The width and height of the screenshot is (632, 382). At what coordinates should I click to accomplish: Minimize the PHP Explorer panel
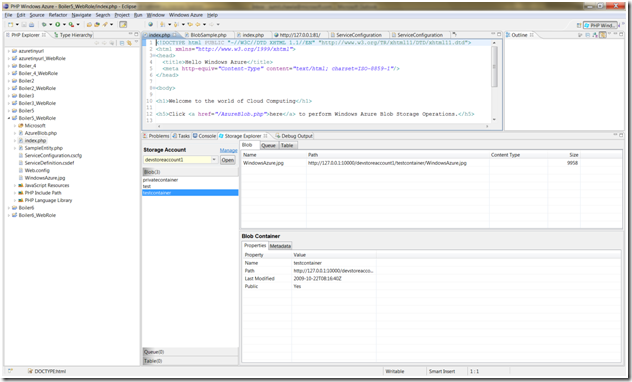click(130, 34)
